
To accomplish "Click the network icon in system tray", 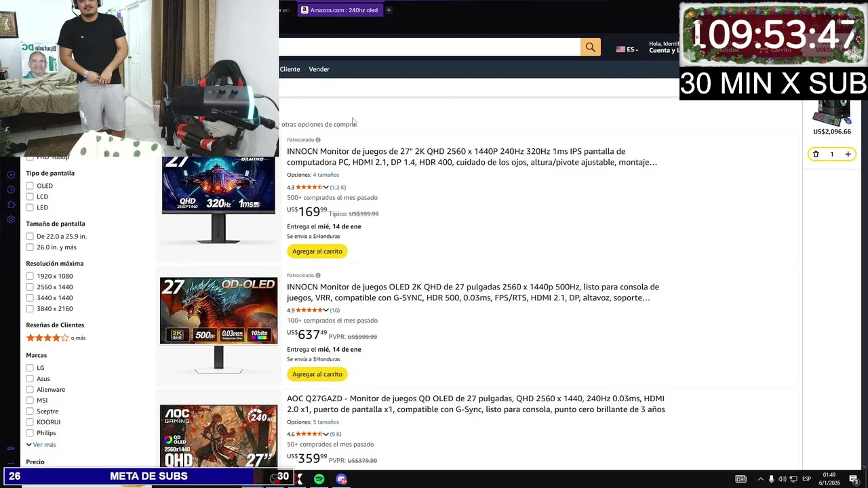I will 793,479.
